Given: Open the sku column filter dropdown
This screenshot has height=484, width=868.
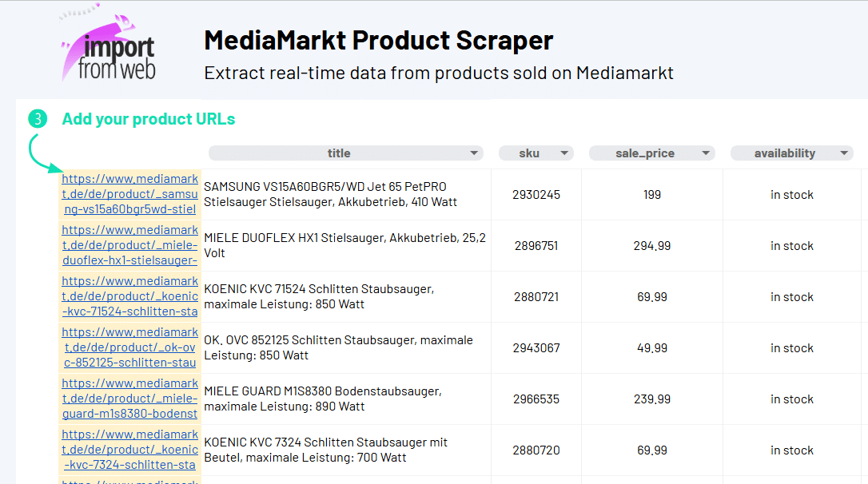Looking at the screenshot, I should click(565, 153).
